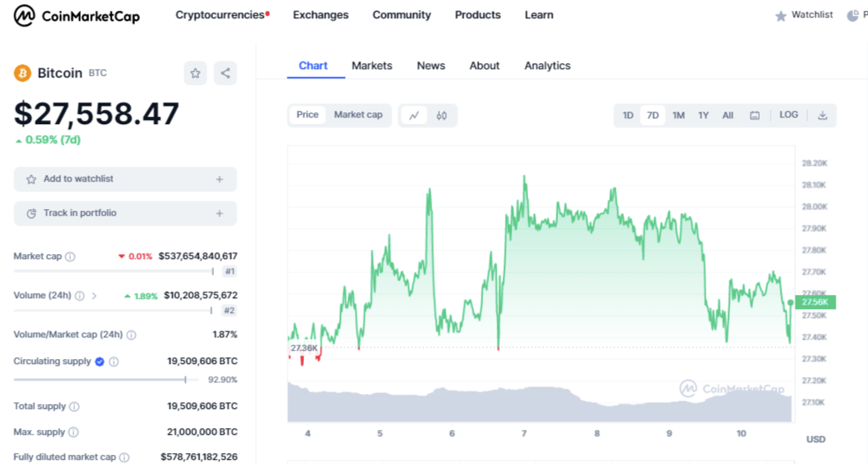868x464 pixels.
Task: Click the 1.87% volume/market cap value
Action: point(225,334)
